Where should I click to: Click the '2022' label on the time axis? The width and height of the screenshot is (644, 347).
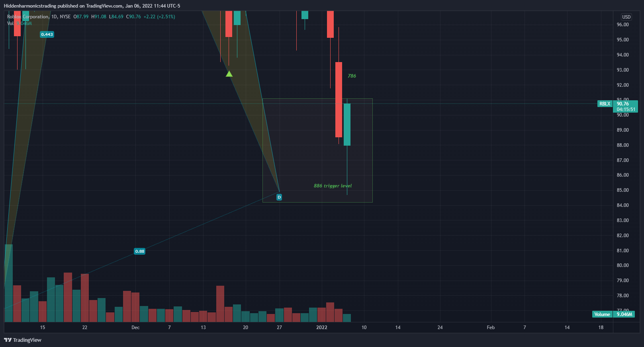(322, 328)
